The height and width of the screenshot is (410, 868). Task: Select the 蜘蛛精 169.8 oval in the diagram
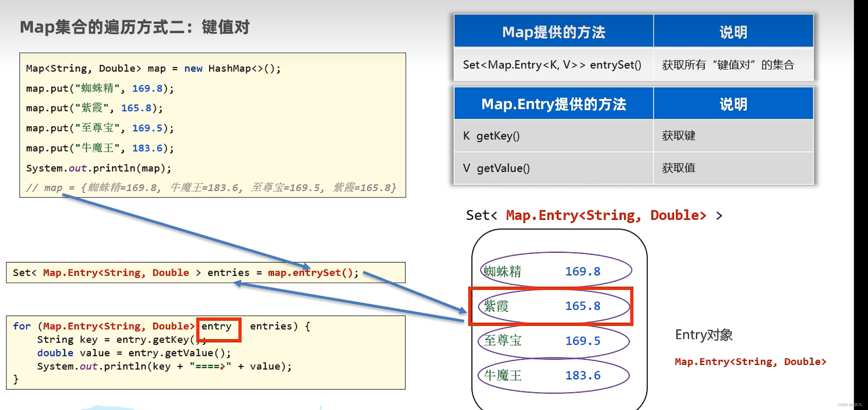click(555, 271)
